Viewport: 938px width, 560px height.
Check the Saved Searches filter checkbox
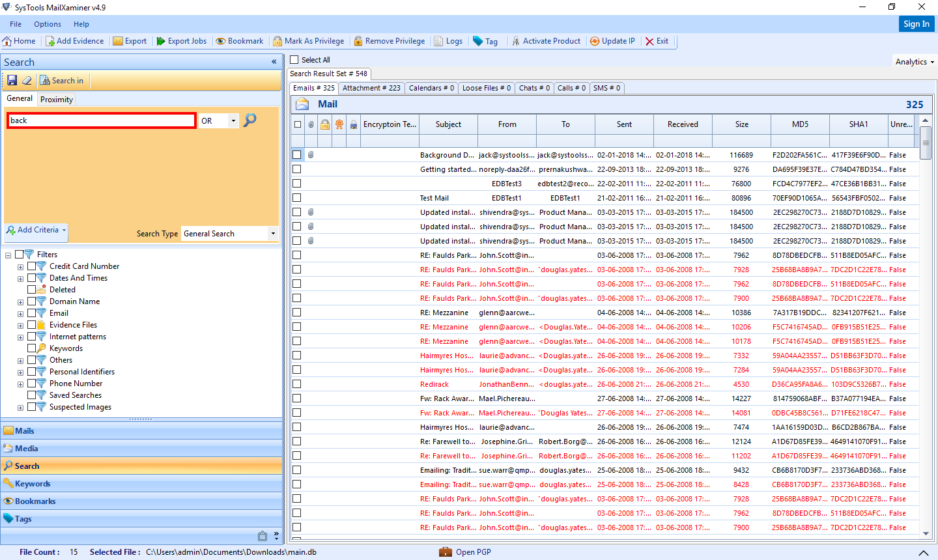[x=32, y=395]
